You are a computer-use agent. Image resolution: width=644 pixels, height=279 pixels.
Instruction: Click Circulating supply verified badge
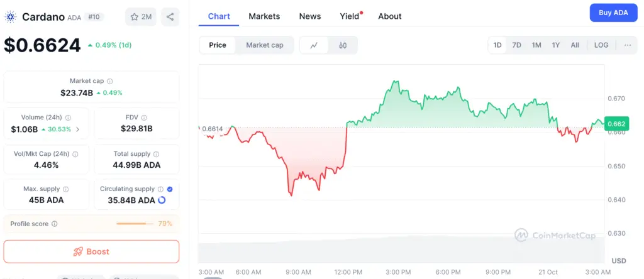(x=170, y=189)
